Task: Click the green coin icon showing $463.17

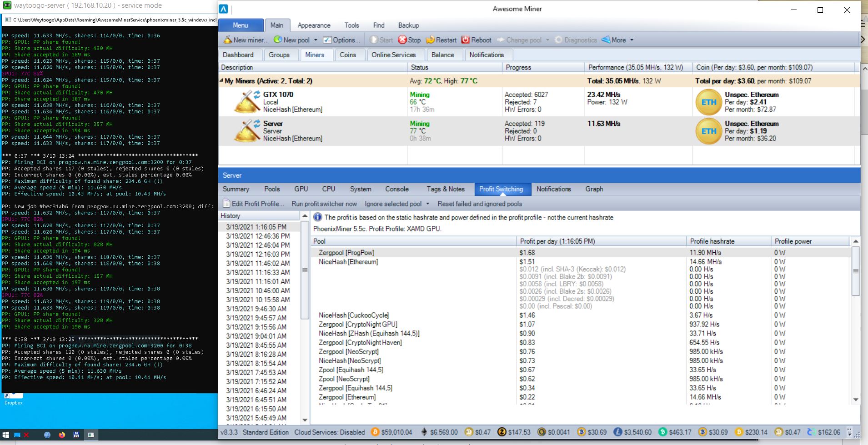Action: point(663,432)
